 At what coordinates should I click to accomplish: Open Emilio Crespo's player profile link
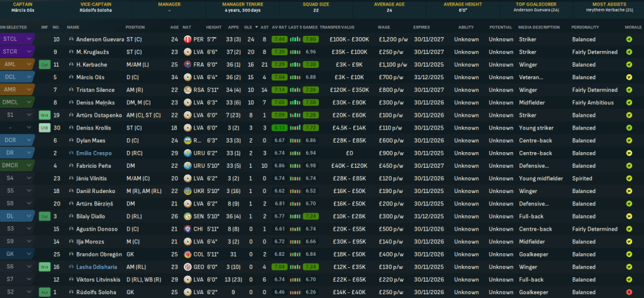pos(93,153)
